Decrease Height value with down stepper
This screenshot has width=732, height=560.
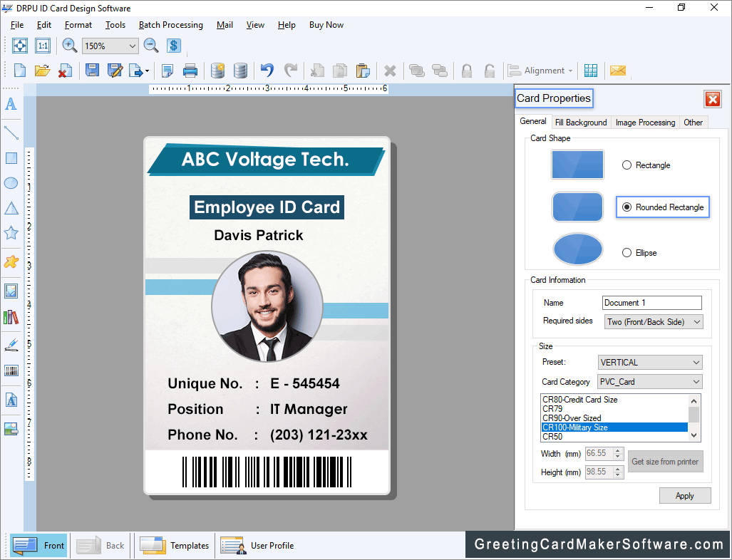618,475
